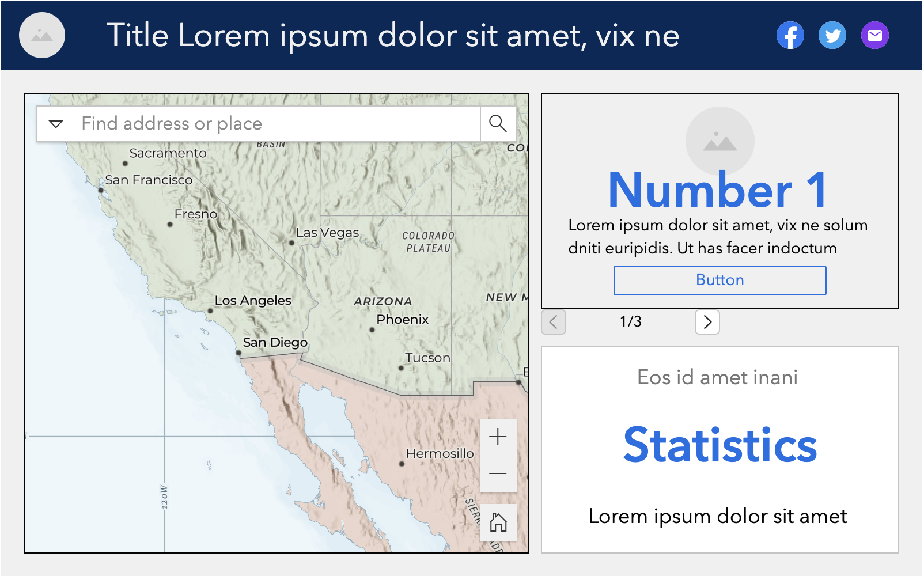Viewport: 924px width, 576px height.
Task: Click the card's image placeholder thumbnail
Action: point(719,141)
